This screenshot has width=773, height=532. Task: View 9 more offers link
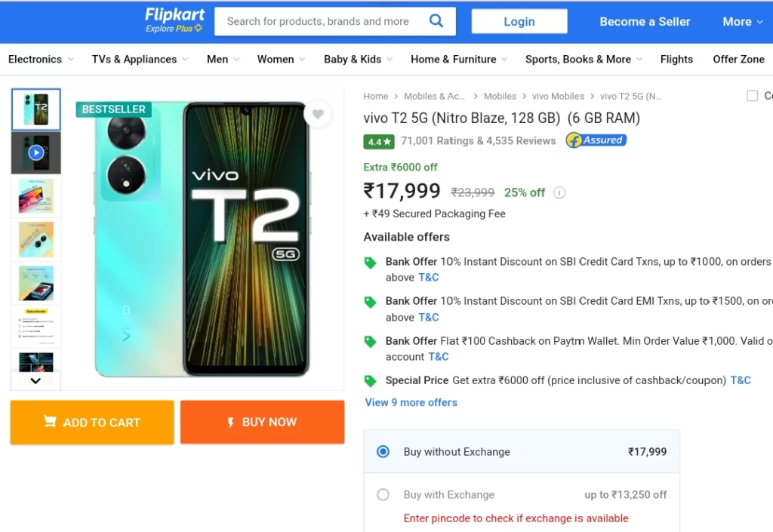pos(411,402)
